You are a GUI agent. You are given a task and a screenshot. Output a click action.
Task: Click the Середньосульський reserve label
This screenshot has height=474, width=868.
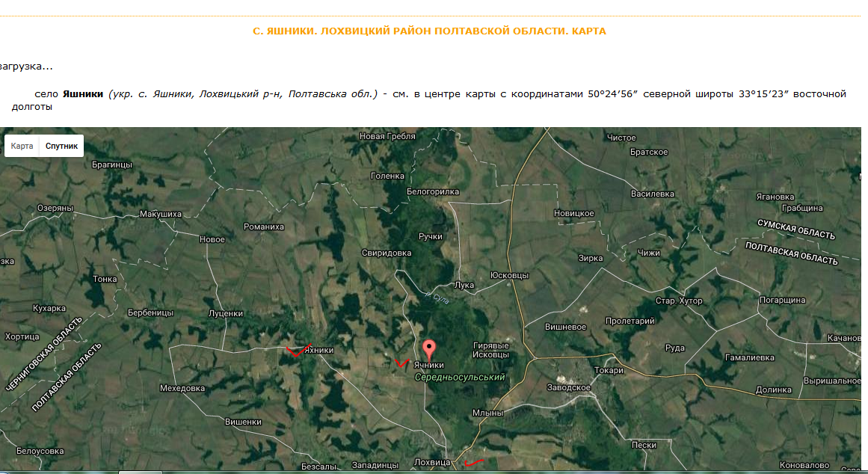click(x=460, y=377)
